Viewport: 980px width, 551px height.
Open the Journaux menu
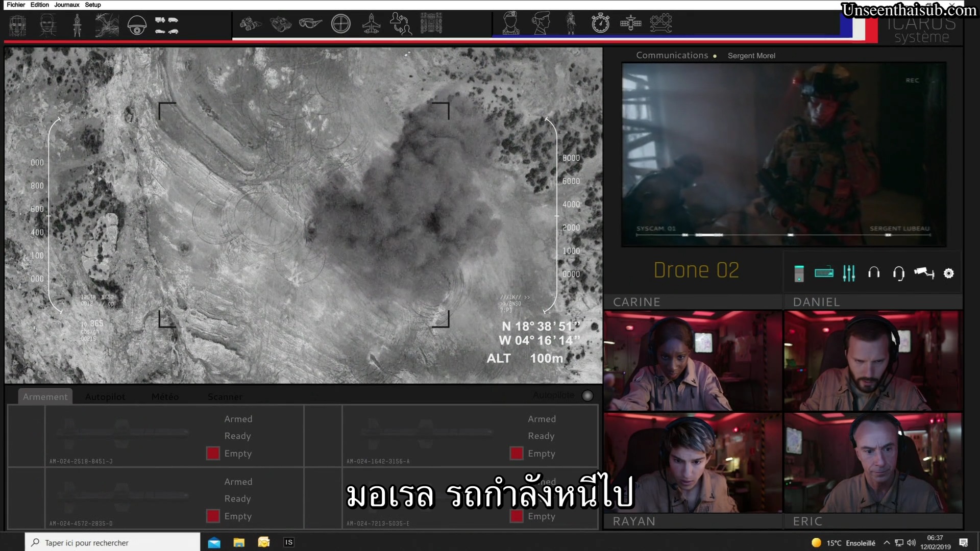point(67,5)
